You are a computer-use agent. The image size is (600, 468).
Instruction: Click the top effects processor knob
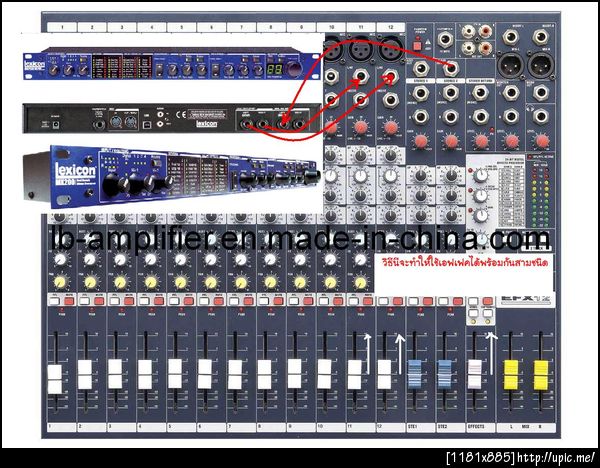480,176
